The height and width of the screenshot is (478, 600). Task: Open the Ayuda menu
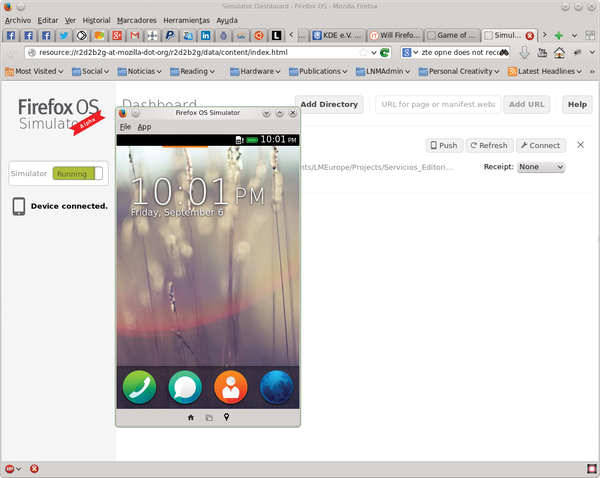coord(227,20)
